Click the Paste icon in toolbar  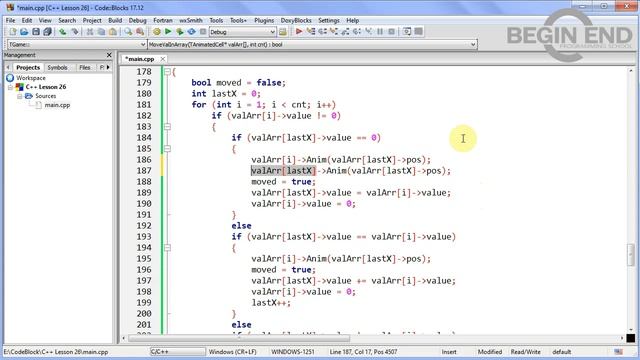point(113,31)
